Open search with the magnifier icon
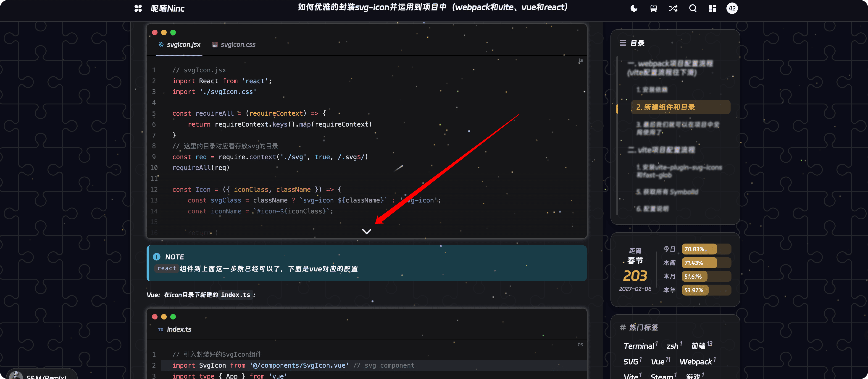Viewport: 868px width, 379px height. click(693, 8)
